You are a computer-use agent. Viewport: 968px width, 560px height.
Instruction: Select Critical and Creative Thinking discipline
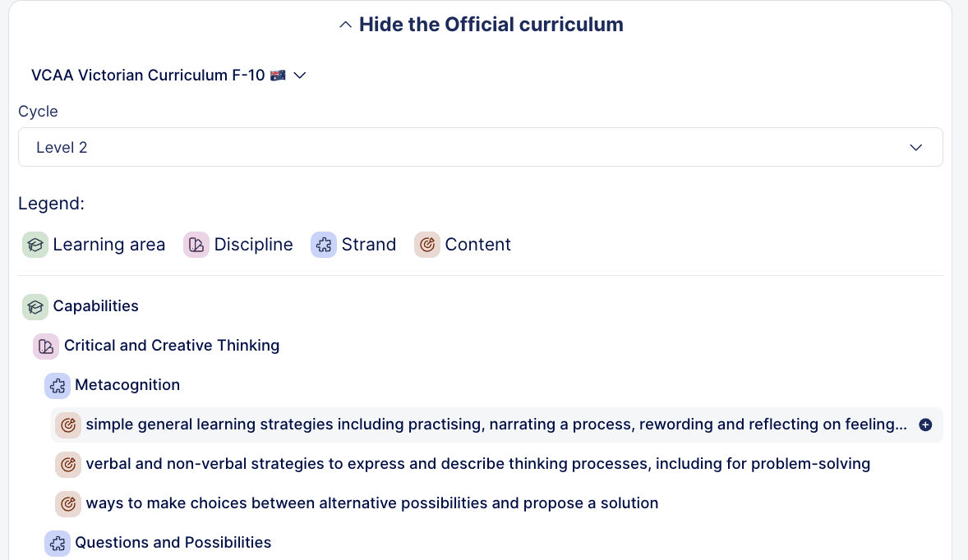coord(172,346)
